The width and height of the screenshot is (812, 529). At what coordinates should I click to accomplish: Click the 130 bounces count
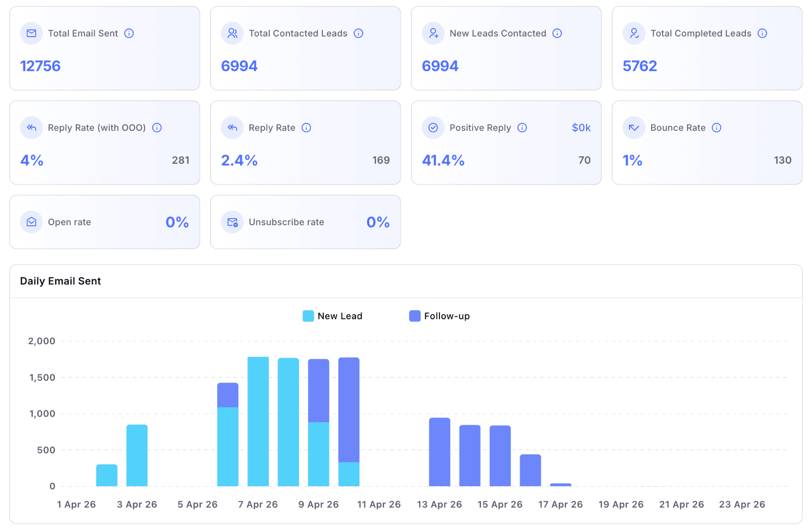coord(783,160)
